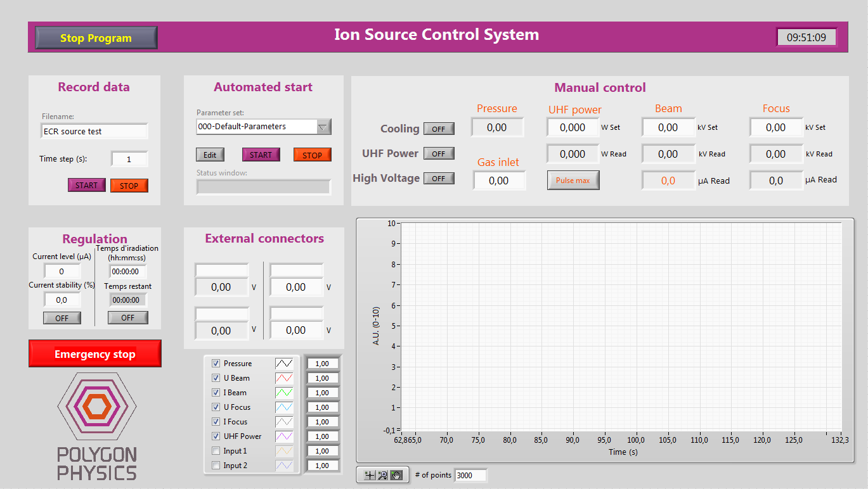Open the I Focus plot line style icon
Viewport: 868px width, 489px height.
(x=284, y=422)
